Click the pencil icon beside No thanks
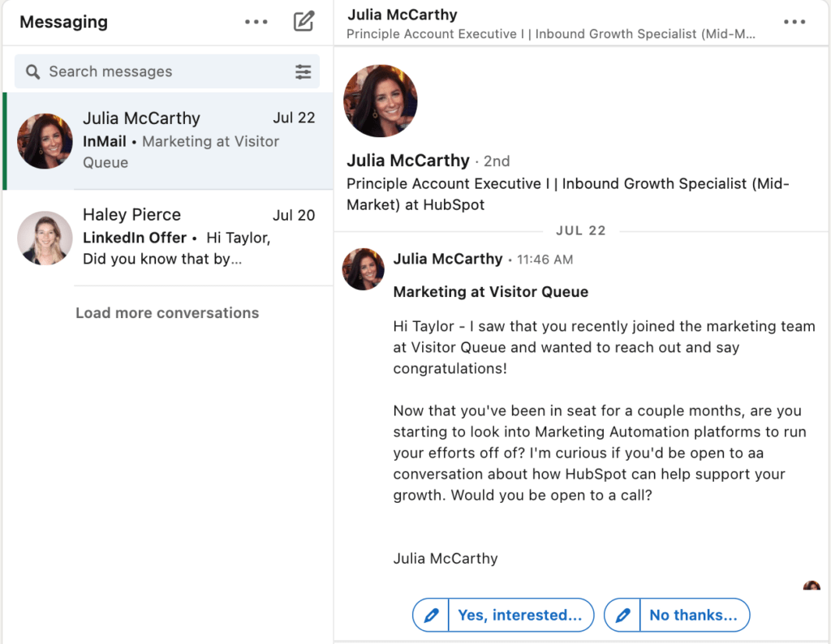The height and width of the screenshot is (644, 831). pyautogui.click(x=622, y=615)
